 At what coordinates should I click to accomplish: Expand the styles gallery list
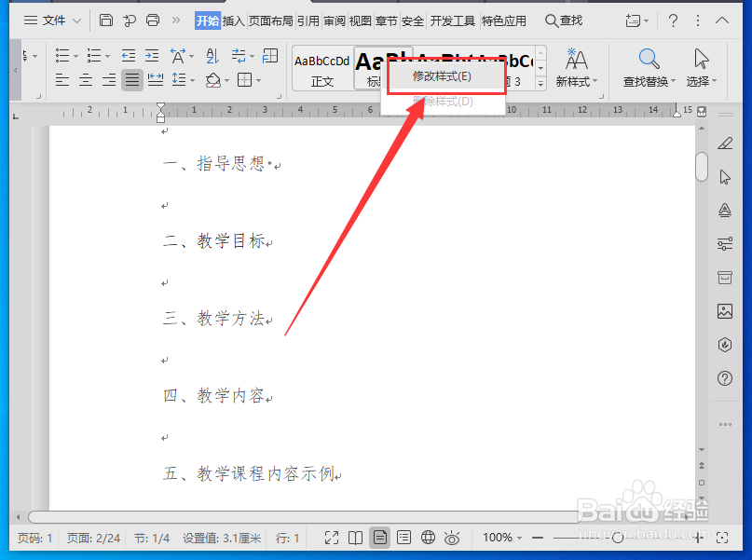pos(540,84)
